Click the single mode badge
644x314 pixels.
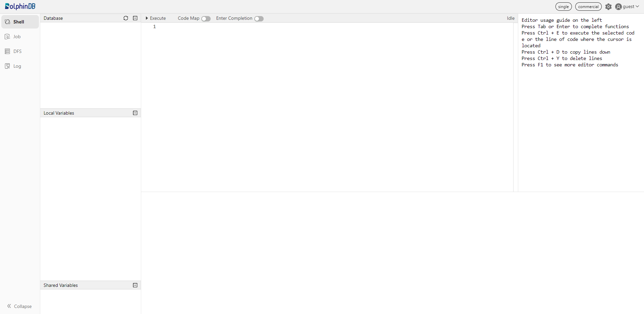click(x=563, y=7)
